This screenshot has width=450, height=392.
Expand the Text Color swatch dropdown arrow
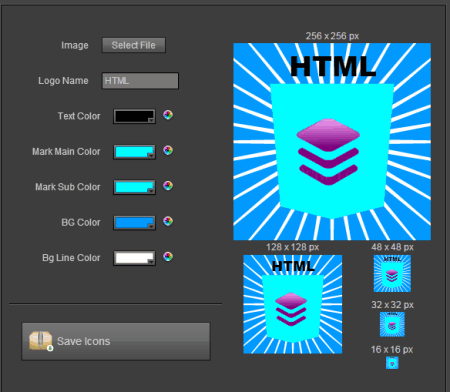click(x=151, y=120)
